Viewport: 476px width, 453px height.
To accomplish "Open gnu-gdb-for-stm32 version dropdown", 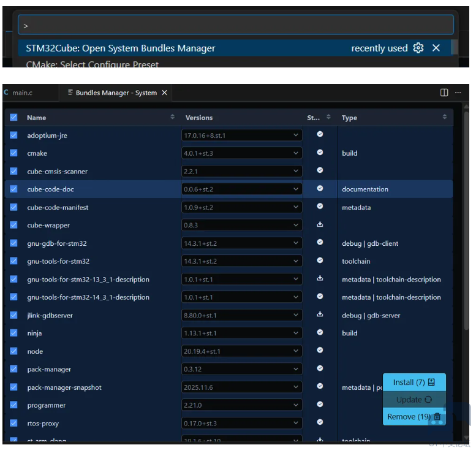I will [241, 243].
